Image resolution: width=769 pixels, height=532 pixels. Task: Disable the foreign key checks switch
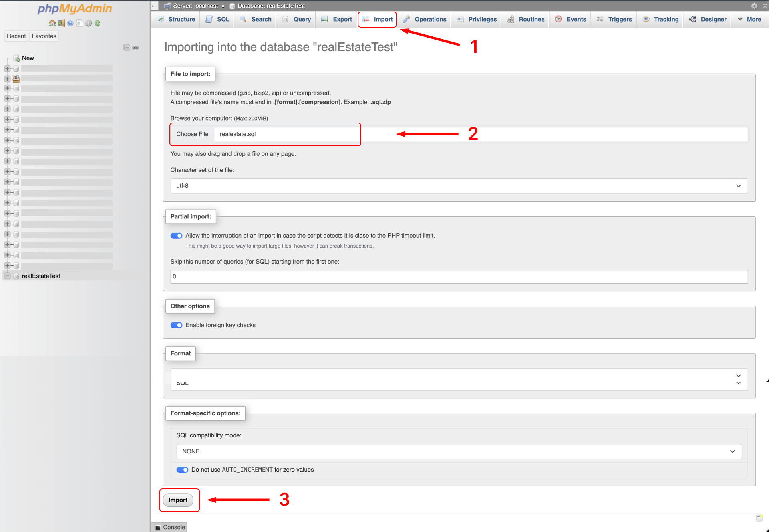click(x=176, y=325)
